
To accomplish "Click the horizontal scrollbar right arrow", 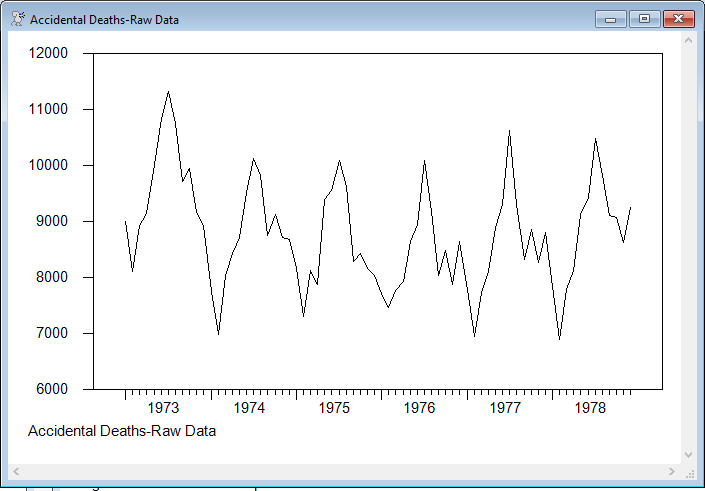I will (672, 471).
